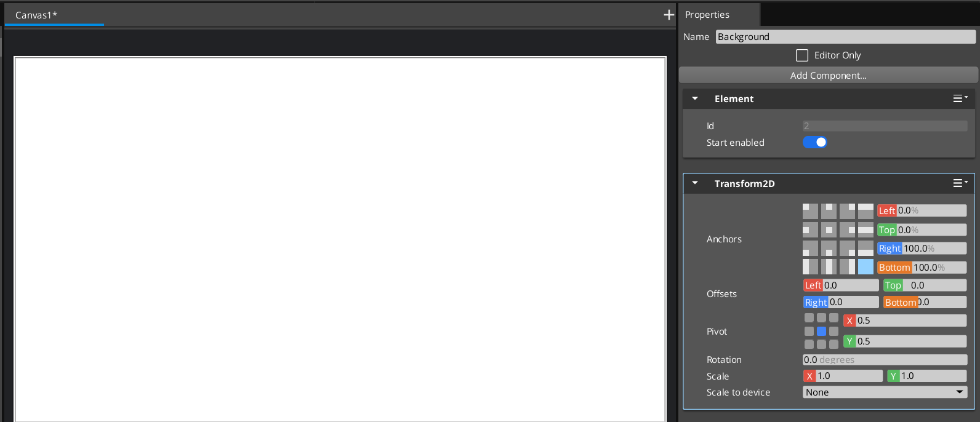Screen dimensions: 980x422
Task: Set pivot to middle-right preset
Action: (x=833, y=331)
